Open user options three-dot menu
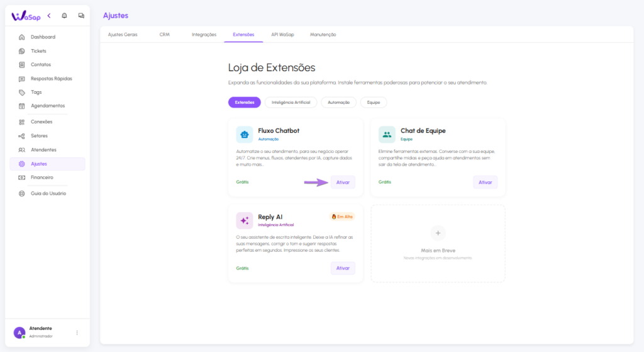Viewport: 644px width, 352px height. [x=77, y=332]
